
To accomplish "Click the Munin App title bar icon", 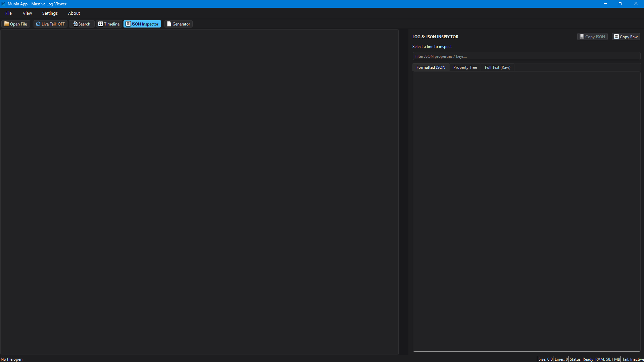I will tap(3, 4).
